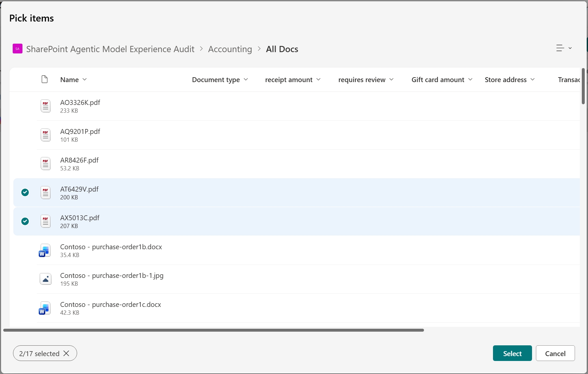Click the image icon for Contoso - purchase-order1b-1.jpg
The width and height of the screenshot is (588, 374).
coord(46,279)
